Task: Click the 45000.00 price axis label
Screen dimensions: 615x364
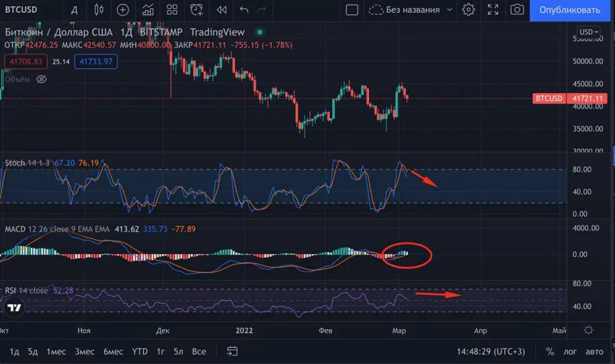Action: tap(588, 84)
